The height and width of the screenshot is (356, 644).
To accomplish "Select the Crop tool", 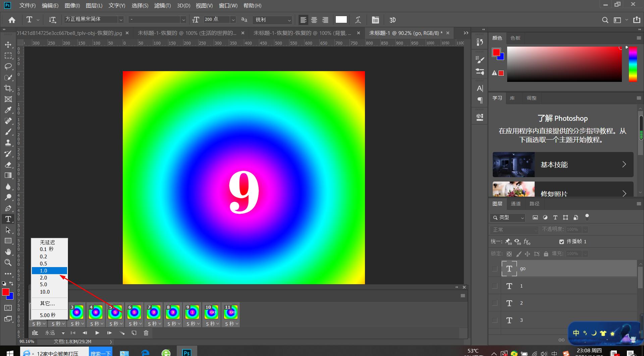I will 8,88.
